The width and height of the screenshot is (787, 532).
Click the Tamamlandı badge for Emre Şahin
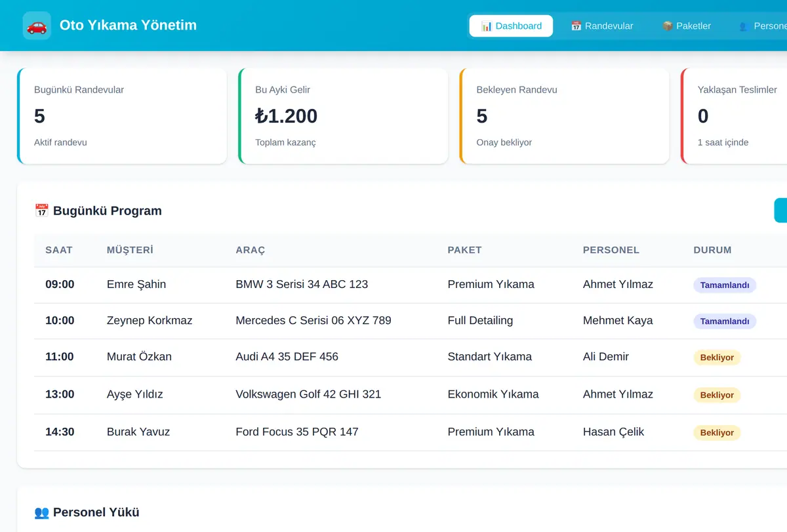725,285
